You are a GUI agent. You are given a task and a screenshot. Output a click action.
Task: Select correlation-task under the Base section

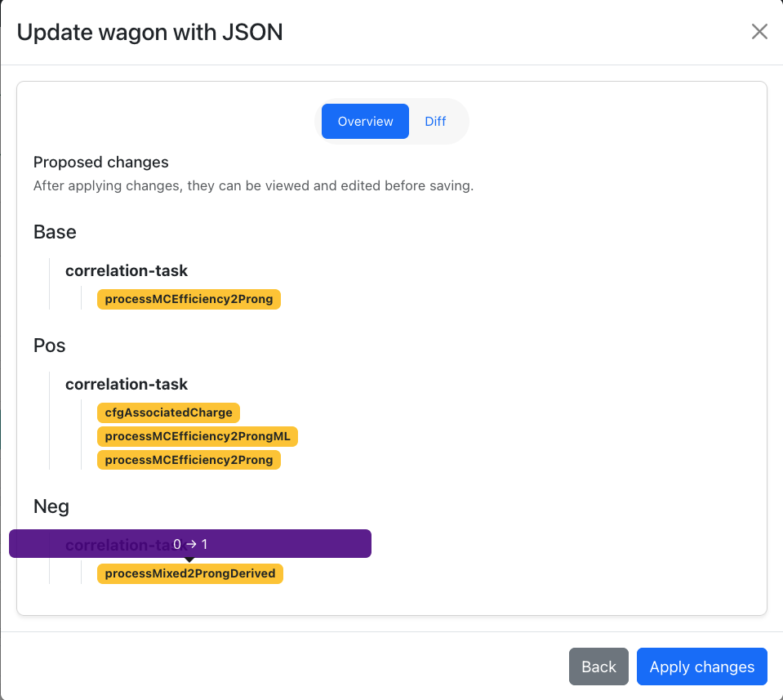pyautogui.click(x=127, y=270)
